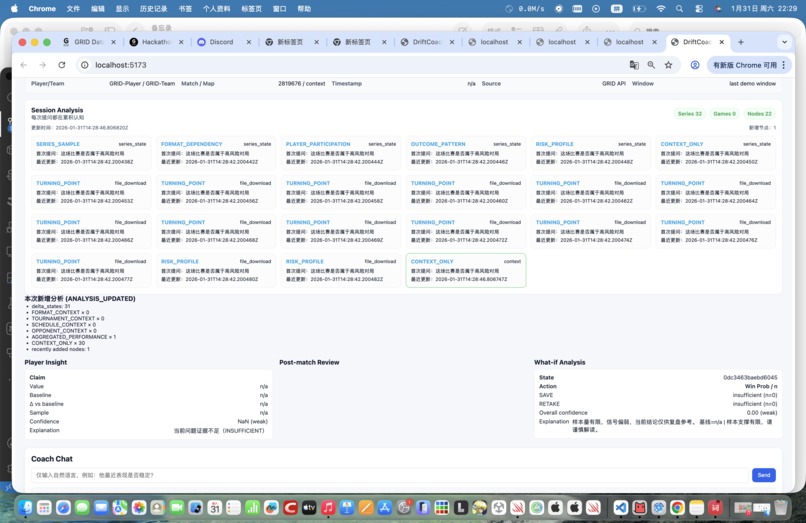Open Apple TV from the Dock

click(309, 508)
